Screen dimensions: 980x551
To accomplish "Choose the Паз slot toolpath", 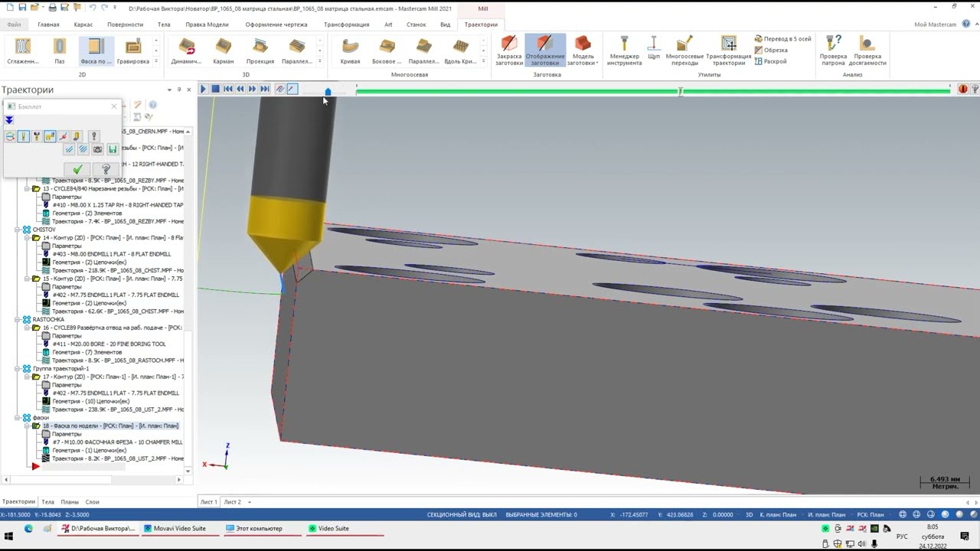I will [60, 51].
